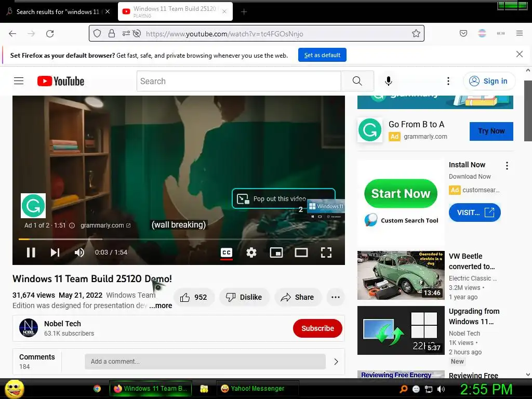This screenshot has height=399, width=532.
Task: Click taskbar volume tray icon
Action: [441, 390]
